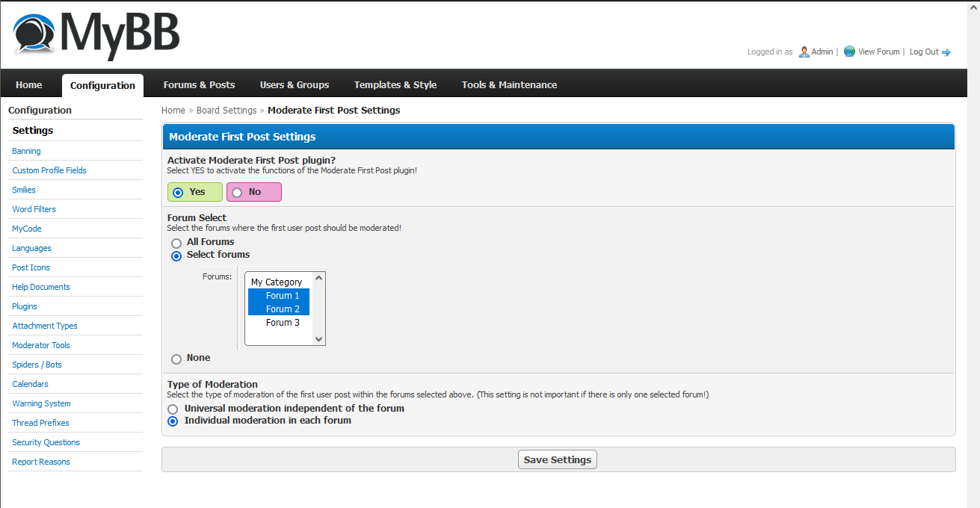This screenshot has width=980, height=508.
Task: Select Yes to activate the plugin
Action: (178, 192)
